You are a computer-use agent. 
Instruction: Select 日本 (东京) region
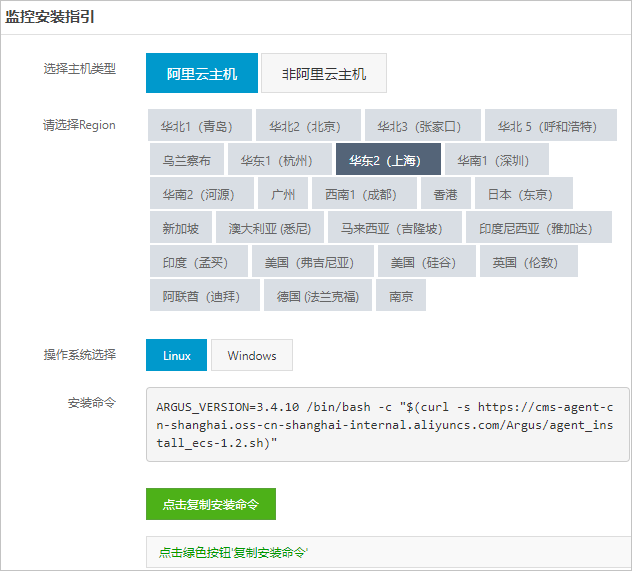pos(524,193)
